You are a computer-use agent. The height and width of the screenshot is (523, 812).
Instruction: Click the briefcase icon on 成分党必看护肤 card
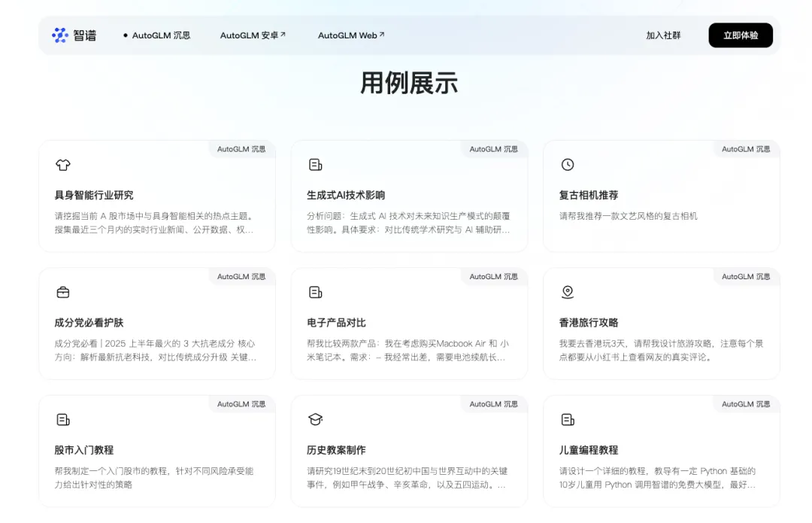pyautogui.click(x=63, y=292)
